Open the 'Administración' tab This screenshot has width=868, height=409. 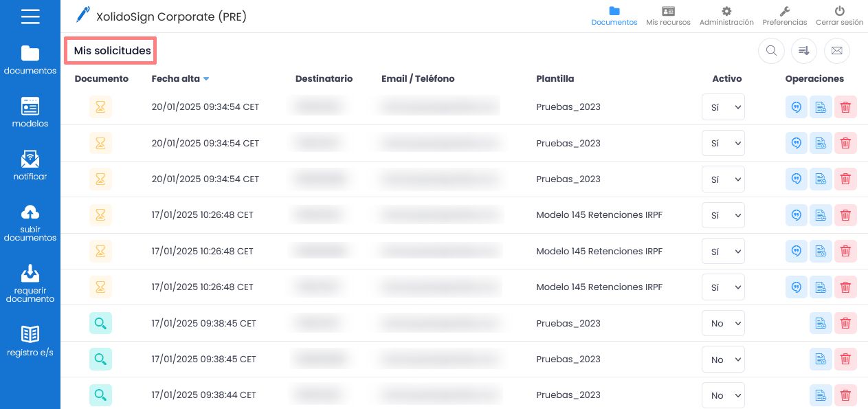[x=726, y=16]
